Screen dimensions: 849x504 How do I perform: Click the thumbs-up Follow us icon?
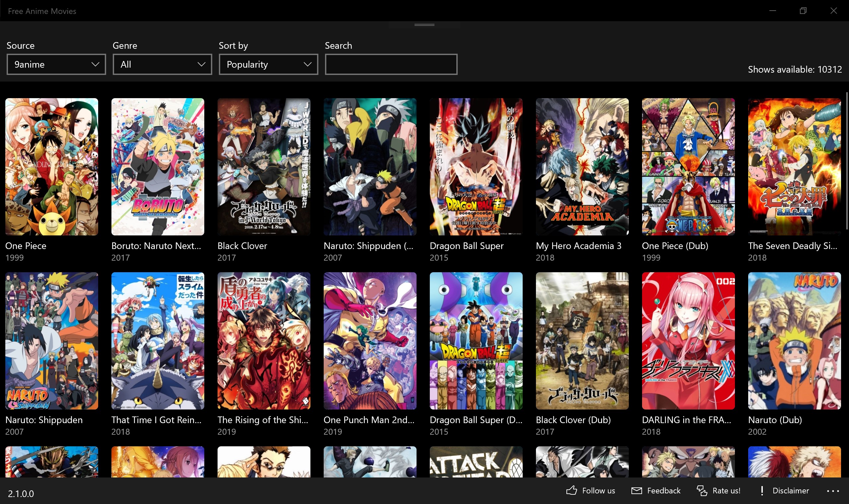coord(571,490)
